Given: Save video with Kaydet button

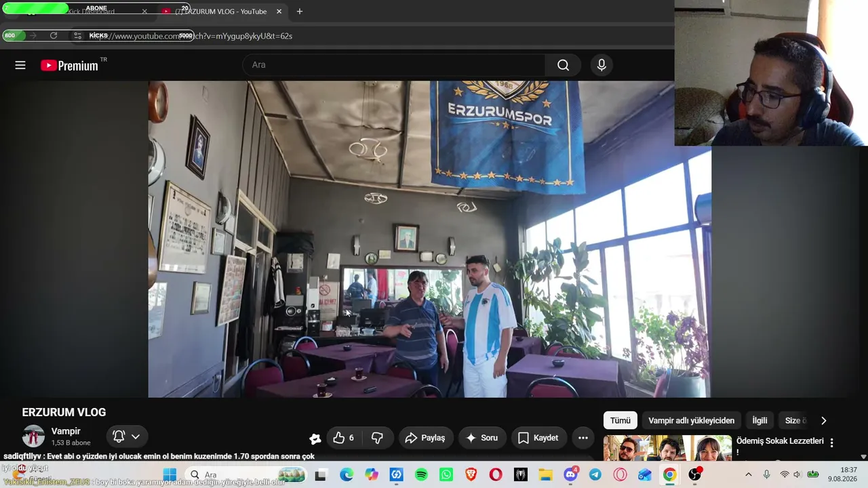Looking at the screenshot, I should [538, 438].
